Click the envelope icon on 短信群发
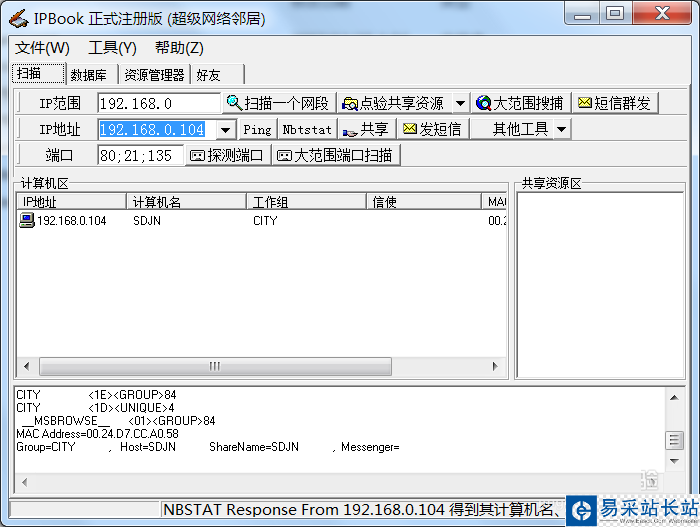 [585, 103]
